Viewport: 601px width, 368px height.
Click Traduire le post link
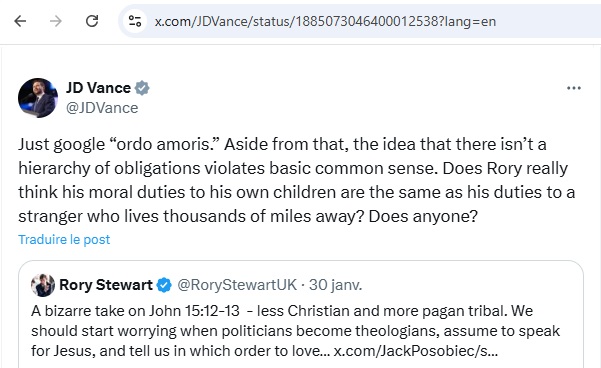coord(64,240)
